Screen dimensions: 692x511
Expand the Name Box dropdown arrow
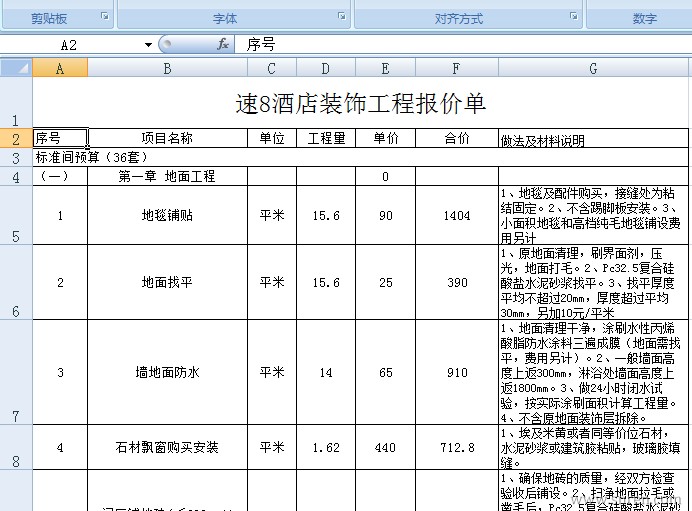[x=148, y=45]
